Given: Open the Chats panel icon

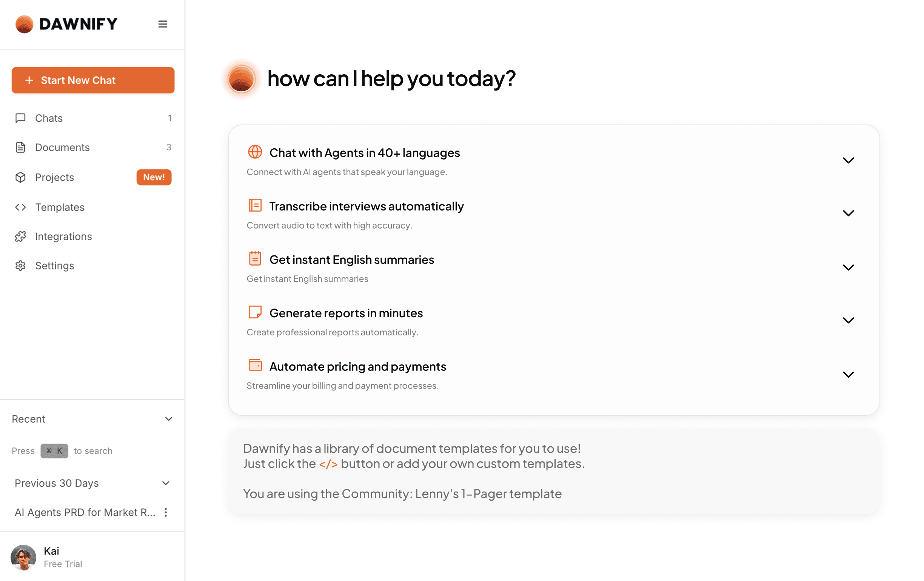Looking at the screenshot, I should 21,118.
